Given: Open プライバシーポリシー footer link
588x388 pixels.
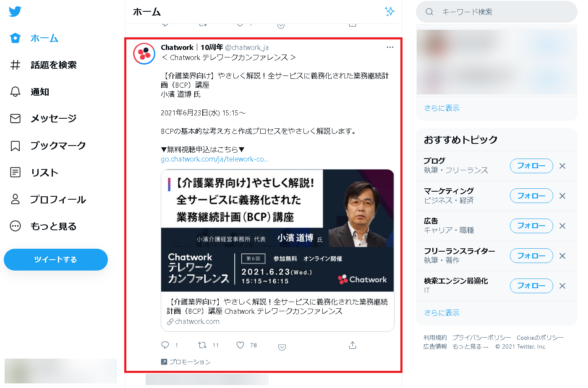Looking at the screenshot, I should pyautogui.click(x=482, y=338).
